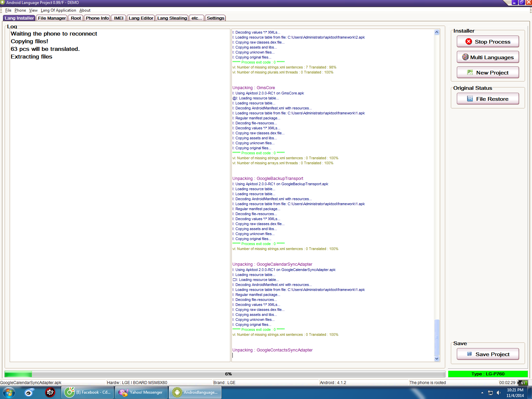Click the battery indicator showing 61
The width and height of the screenshot is (532, 399).
523,383
